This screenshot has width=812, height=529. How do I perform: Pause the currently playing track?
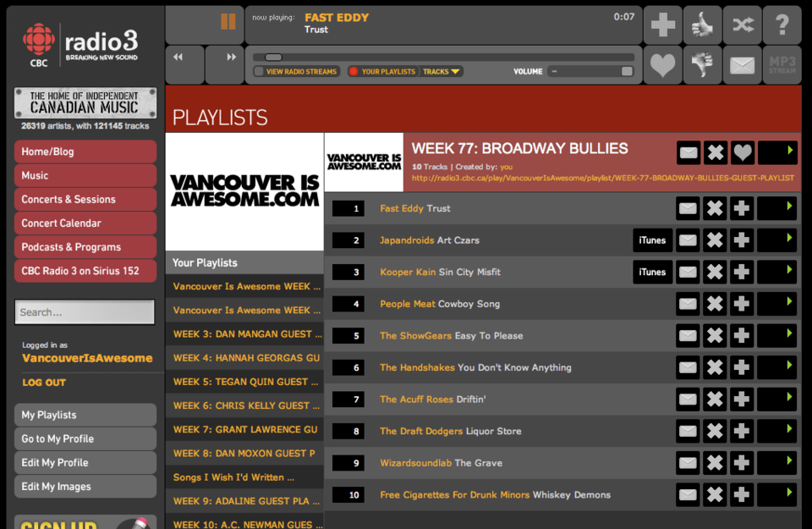(x=228, y=22)
